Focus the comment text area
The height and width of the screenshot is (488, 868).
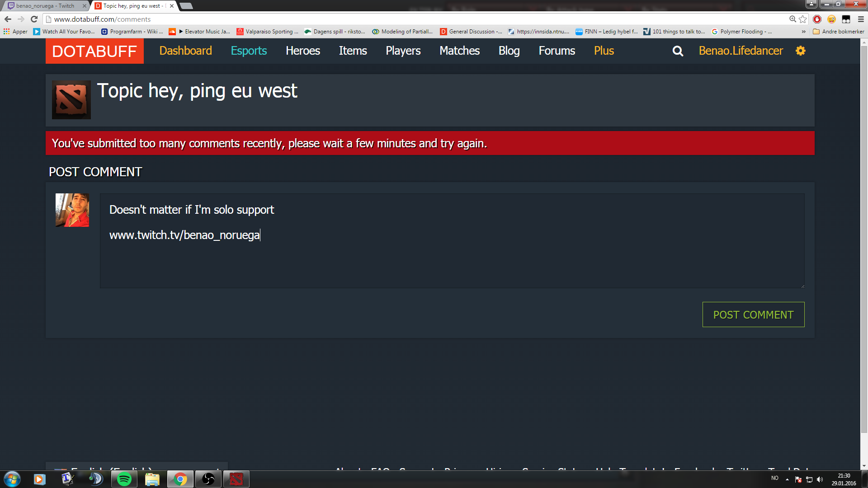[452, 241]
